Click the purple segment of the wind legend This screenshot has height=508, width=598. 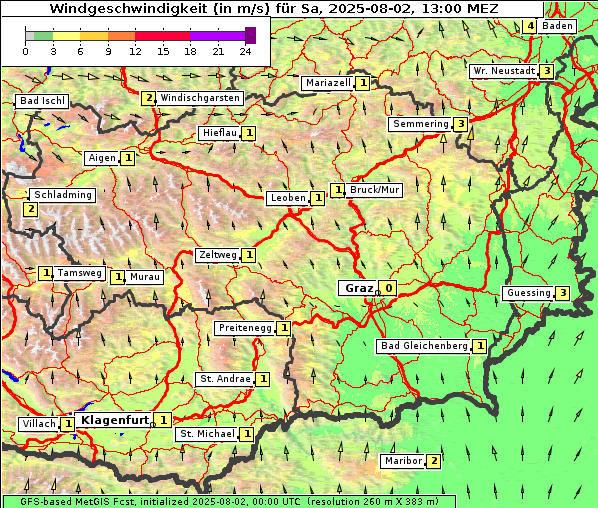pos(217,36)
